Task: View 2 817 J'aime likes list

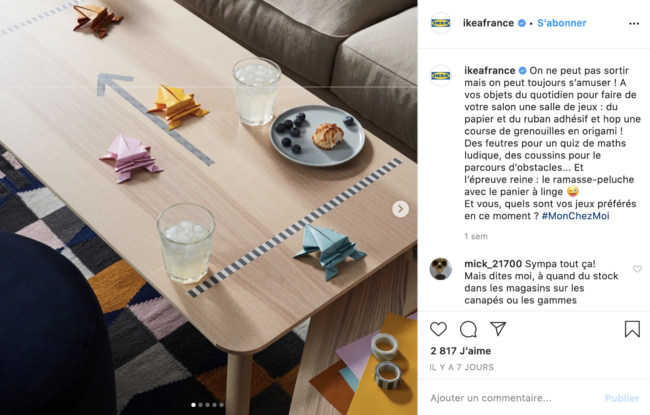Action: pyautogui.click(x=461, y=351)
